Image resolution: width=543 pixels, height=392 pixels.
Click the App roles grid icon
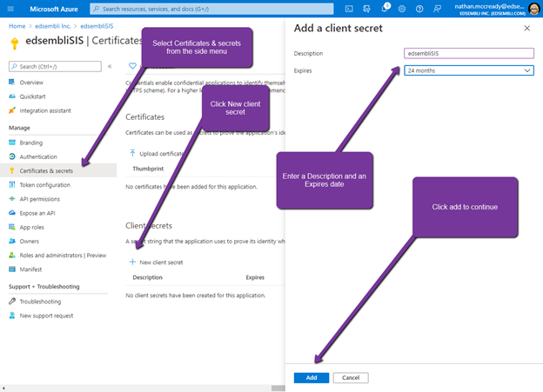click(12, 227)
